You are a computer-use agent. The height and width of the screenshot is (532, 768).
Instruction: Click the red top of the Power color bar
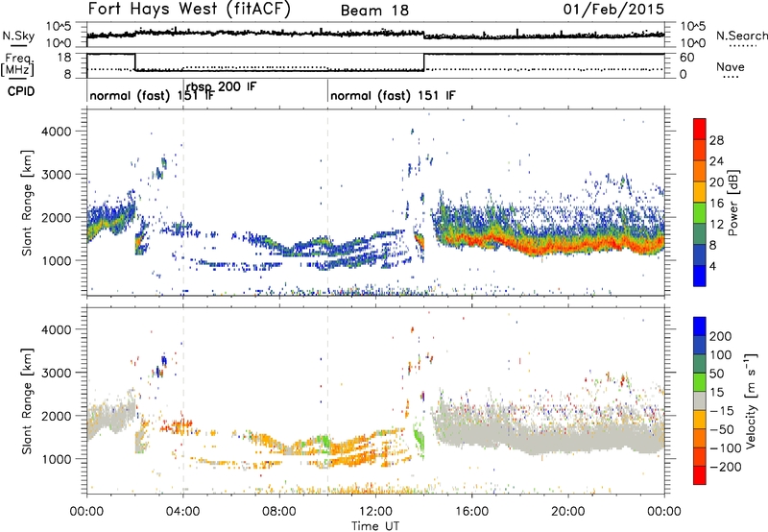pos(700,129)
